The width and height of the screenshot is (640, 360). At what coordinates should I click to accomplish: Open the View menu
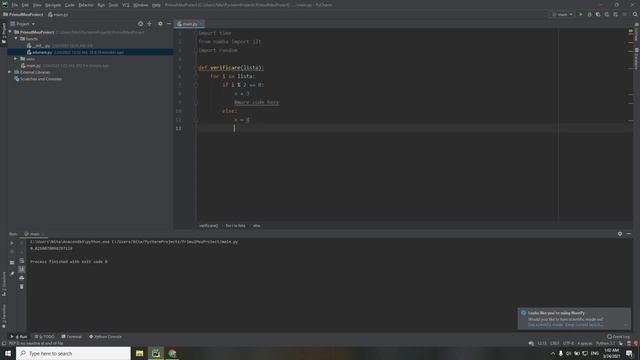37,5
